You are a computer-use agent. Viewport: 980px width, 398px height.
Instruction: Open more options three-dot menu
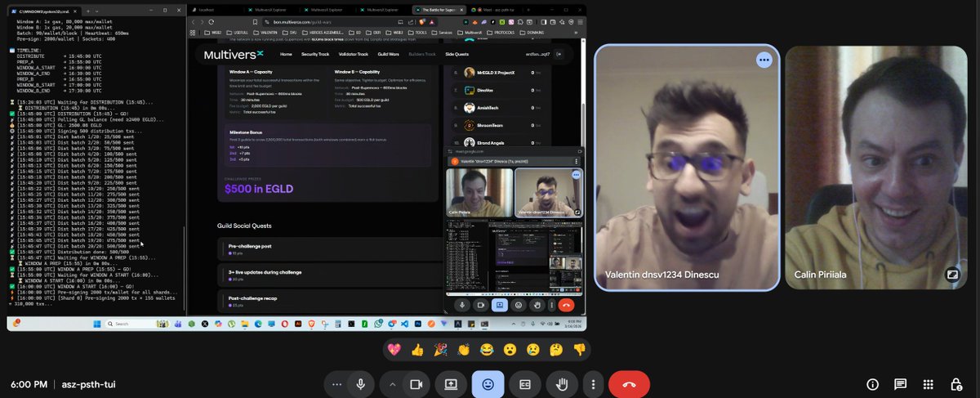(593, 384)
